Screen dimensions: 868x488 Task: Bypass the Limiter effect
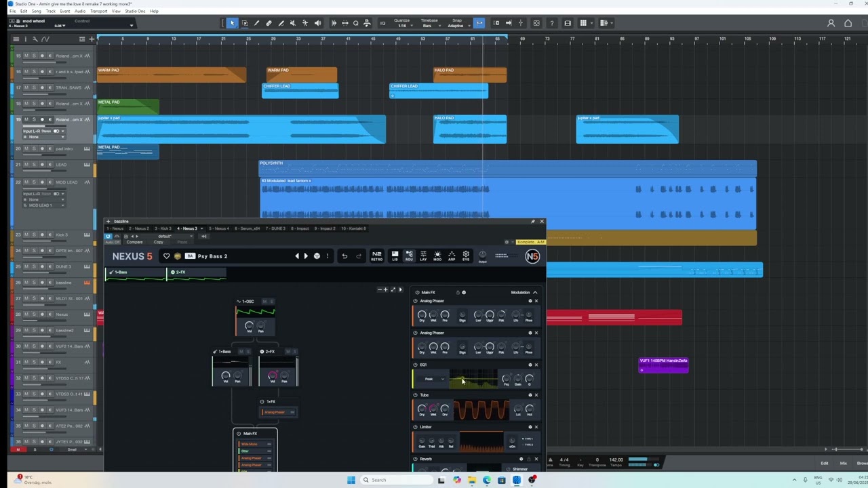416,427
